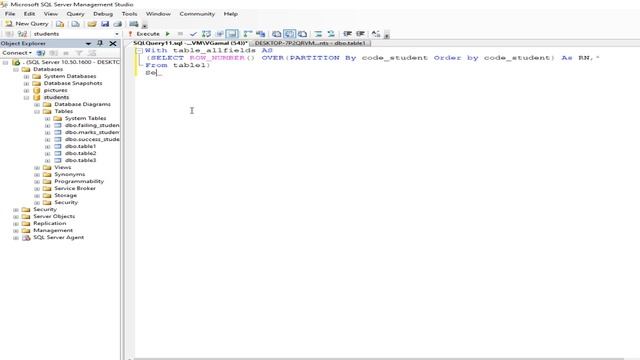Start debugging with the green arrow
The height and width of the screenshot is (360, 640).
167,34
